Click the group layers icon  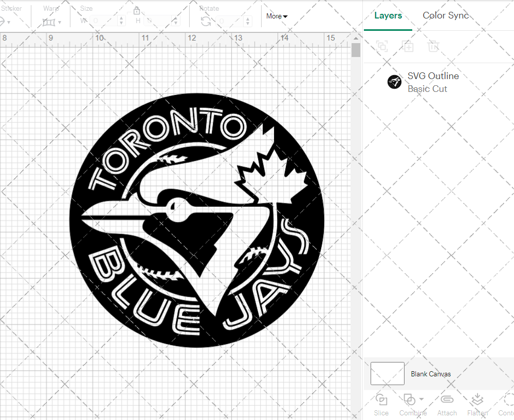[x=381, y=46]
